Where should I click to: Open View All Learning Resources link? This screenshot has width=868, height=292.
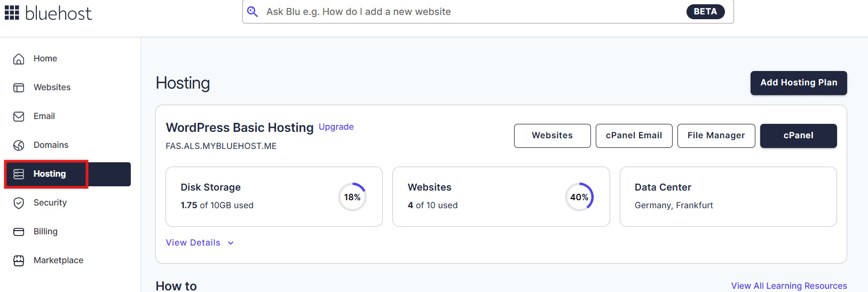coord(788,286)
